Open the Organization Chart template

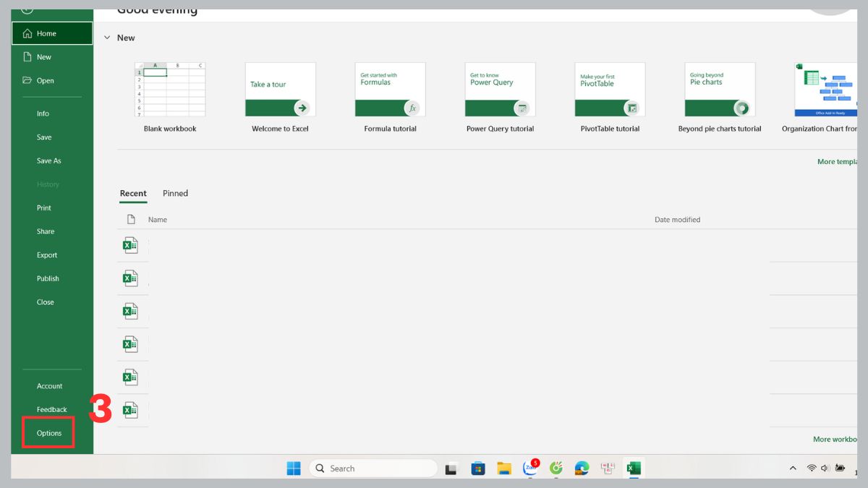825,90
